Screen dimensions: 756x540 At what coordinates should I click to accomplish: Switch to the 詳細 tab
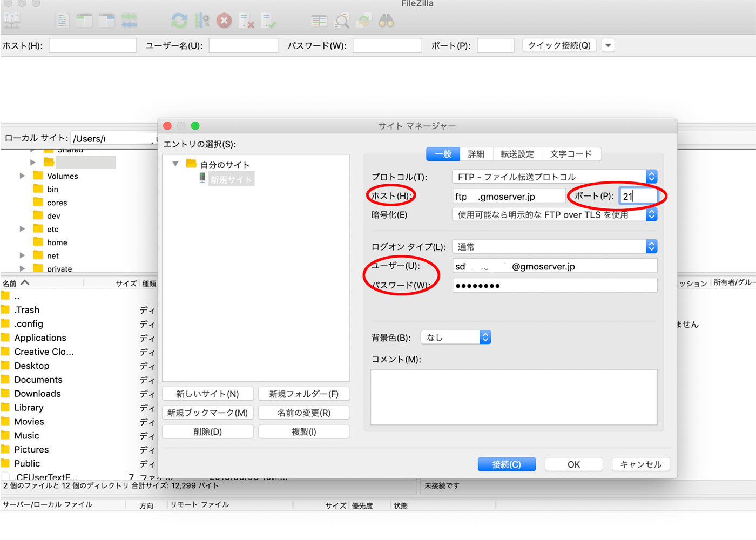point(476,154)
